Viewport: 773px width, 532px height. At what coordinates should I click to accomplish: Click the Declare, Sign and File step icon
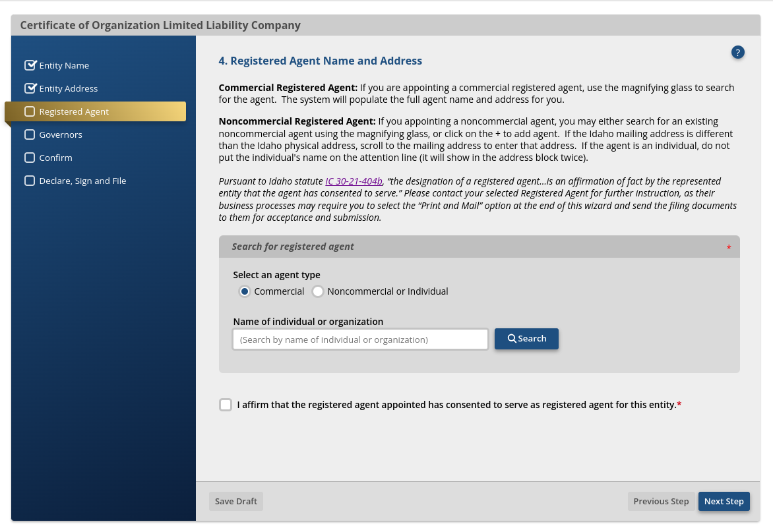(x=30, y=181)
